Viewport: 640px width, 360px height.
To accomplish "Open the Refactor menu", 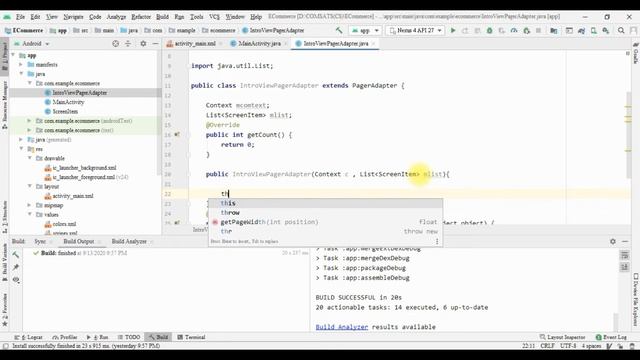I will (x=141, y=17).
